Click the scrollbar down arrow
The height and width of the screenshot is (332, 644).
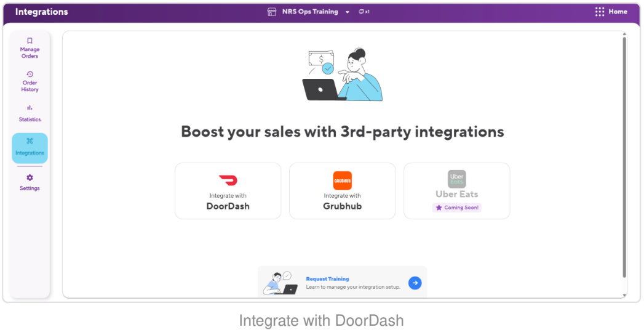[x=625, y=296]
